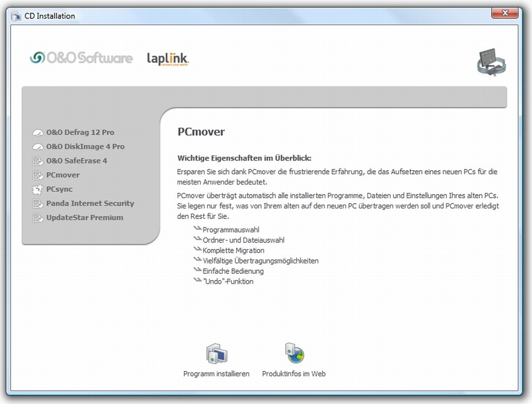Click the CD installation graphic at top right
Image resolution: width=532 pixels, height=404 pixels.
pos(491,62)
